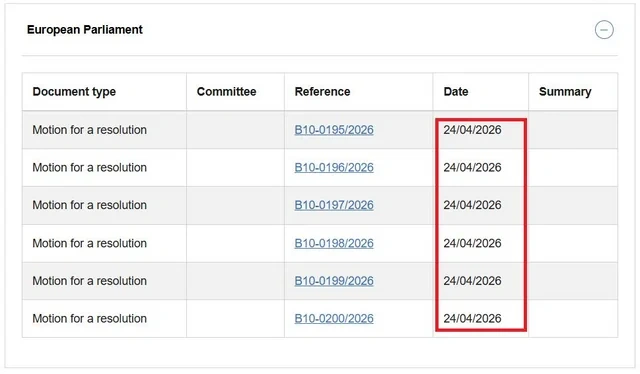Open reference B10-0195/2026 link
The image size is (640, 374).
[334, 130]
